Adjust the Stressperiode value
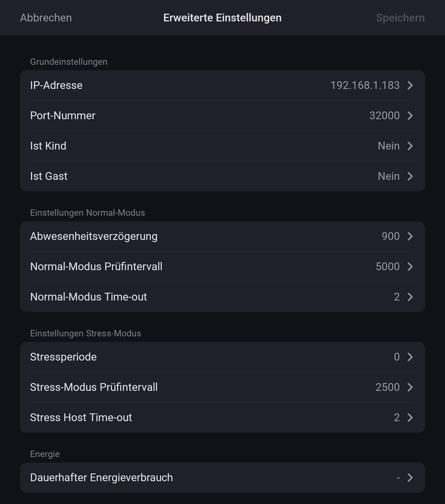This screenshot has height=504, width=445. coord(397,357)
